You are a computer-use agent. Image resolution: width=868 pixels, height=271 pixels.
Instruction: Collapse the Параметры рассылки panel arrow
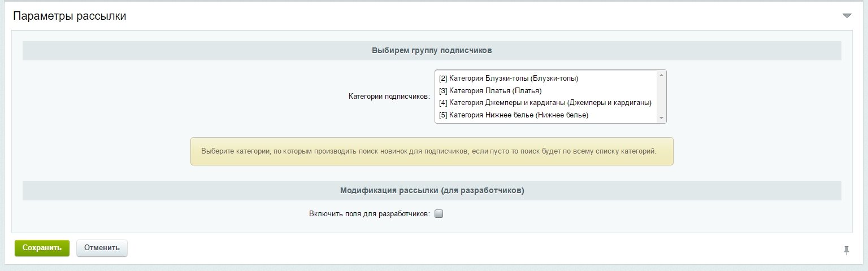pyautogui.click(x=847, y=16)
